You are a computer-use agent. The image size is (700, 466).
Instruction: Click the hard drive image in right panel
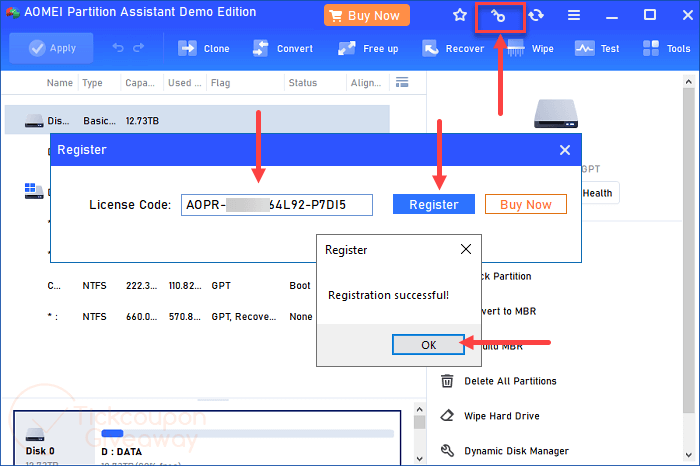point(556,113)
